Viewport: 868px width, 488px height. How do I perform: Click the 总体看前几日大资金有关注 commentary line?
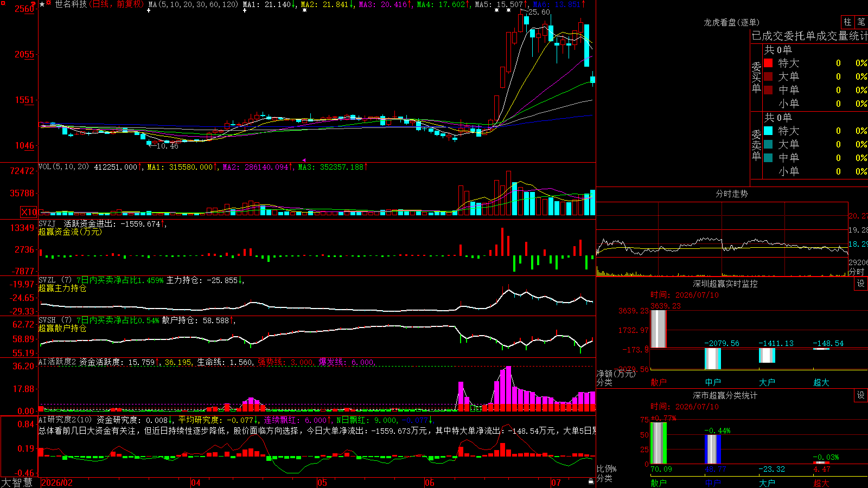pyautogui.click(x=317, y=431)
